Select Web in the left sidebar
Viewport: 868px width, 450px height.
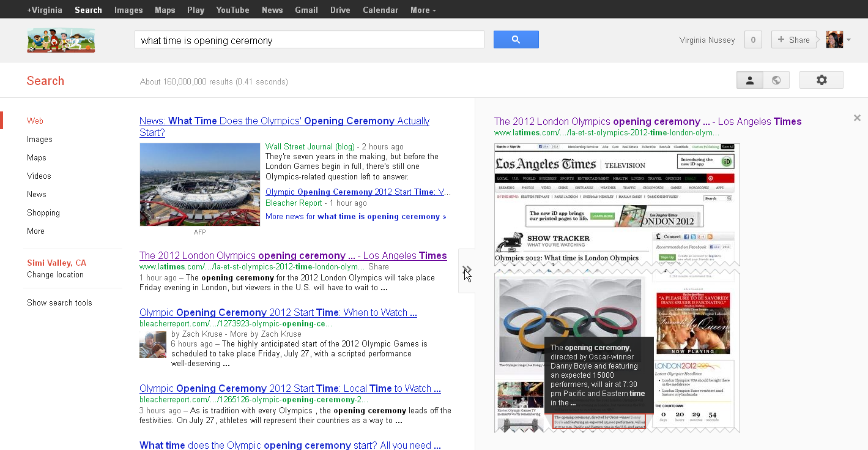click(x=35, y=121)
